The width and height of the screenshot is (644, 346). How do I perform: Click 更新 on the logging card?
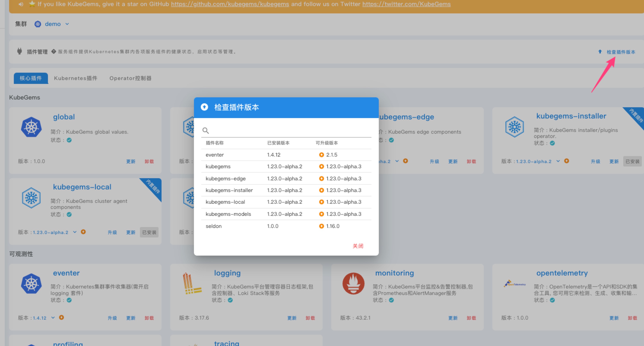click(292, 318)
